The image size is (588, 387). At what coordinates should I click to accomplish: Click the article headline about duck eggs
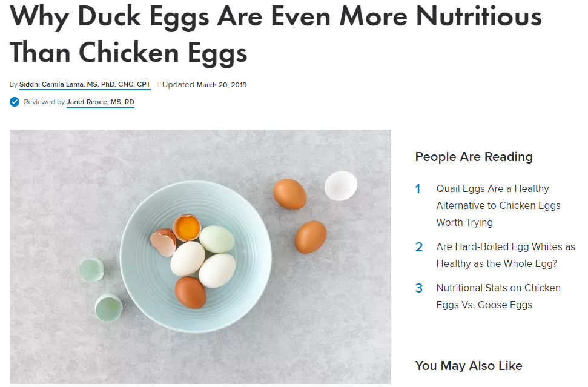(276, 34)
